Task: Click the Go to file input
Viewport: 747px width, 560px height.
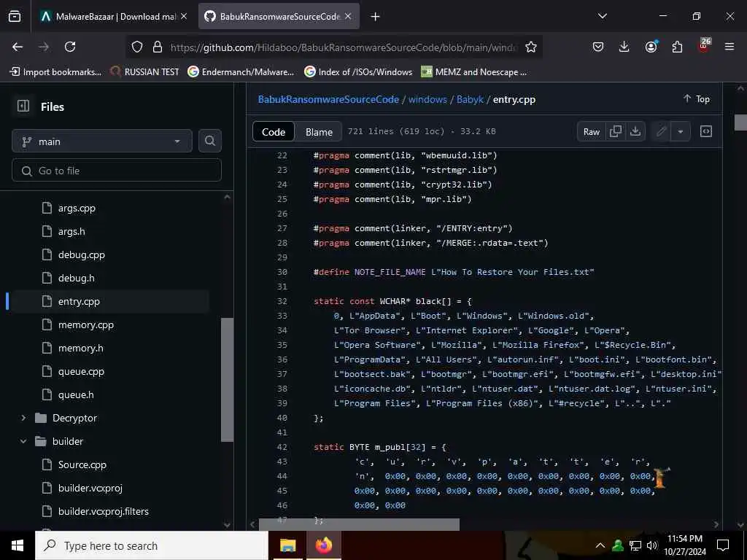Action: point(117,171)
